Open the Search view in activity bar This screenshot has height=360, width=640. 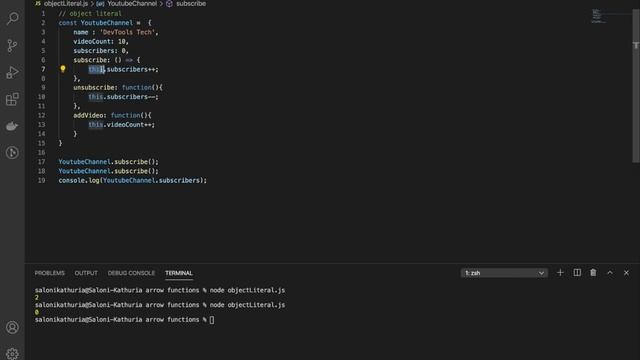coord(12,18)
